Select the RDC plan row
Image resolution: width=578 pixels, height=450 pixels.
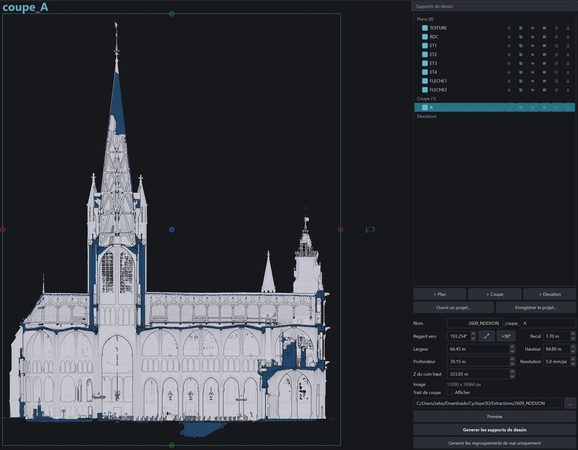[x=494, y=37]
